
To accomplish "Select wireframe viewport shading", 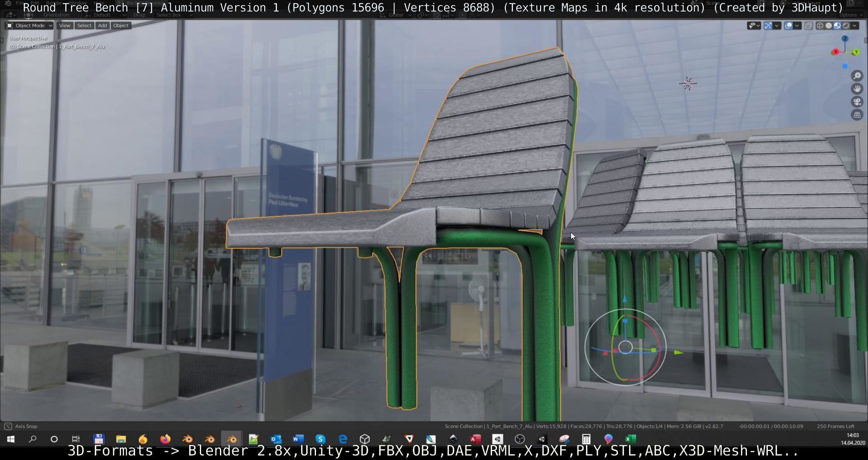I will 820,25.
